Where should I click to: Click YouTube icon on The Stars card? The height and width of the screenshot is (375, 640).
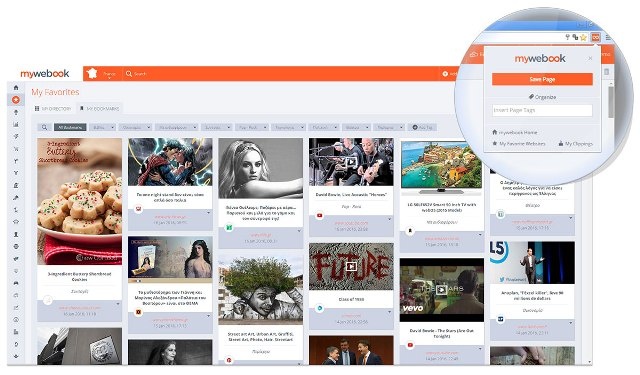tap(410, 345)
